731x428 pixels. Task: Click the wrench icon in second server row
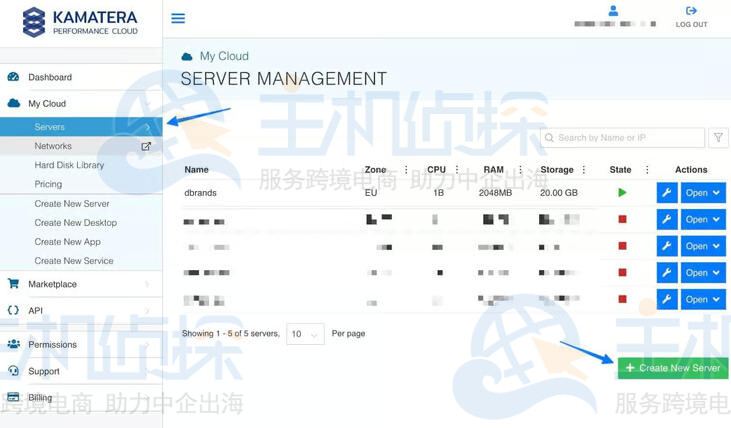coord(667,219)
